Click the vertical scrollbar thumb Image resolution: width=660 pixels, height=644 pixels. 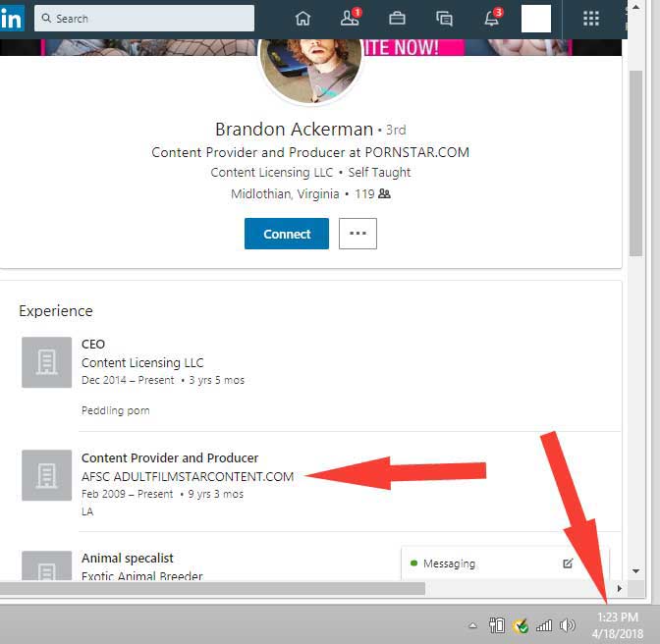pos(635,163)
